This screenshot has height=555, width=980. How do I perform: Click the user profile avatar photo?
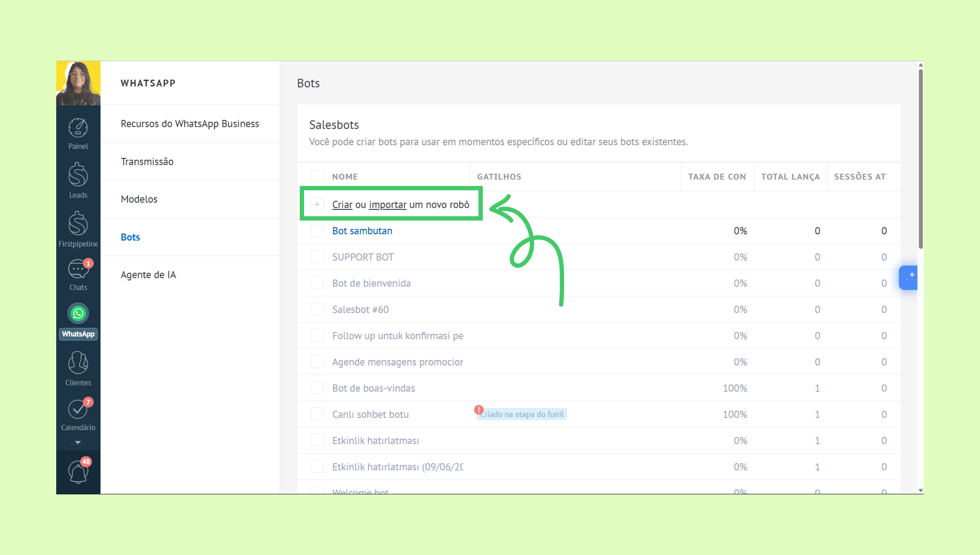(x=78, y=83)
